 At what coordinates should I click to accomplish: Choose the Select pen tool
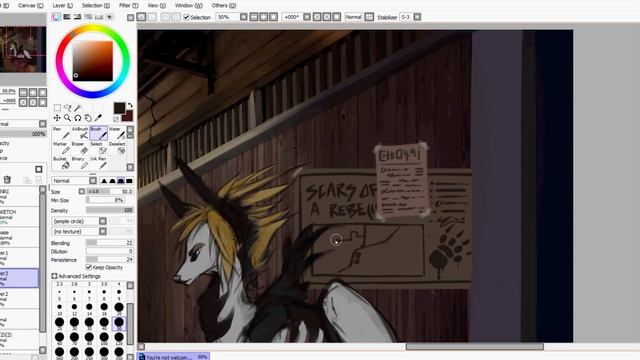pos(98,148)
